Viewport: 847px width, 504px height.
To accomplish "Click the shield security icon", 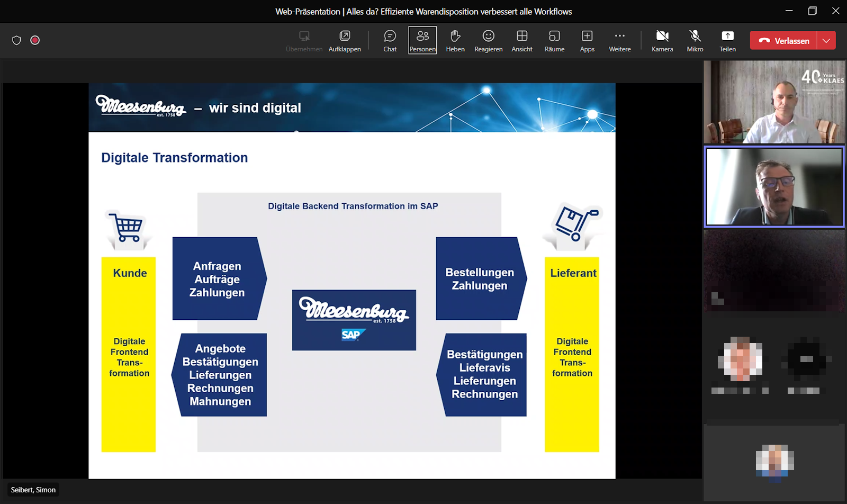I will 16,40.
